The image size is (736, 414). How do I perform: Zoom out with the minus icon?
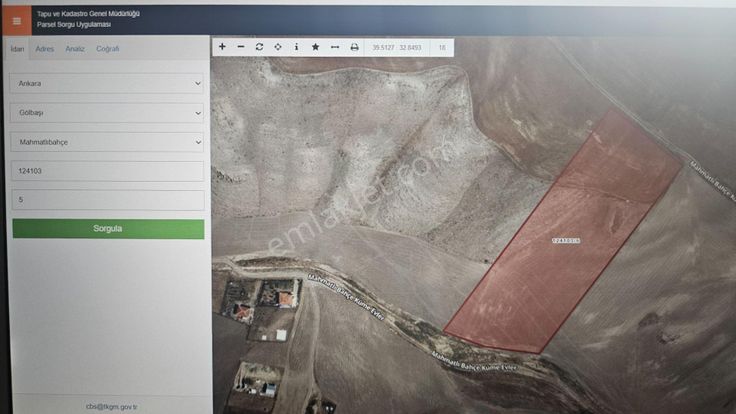coord(241,47)
